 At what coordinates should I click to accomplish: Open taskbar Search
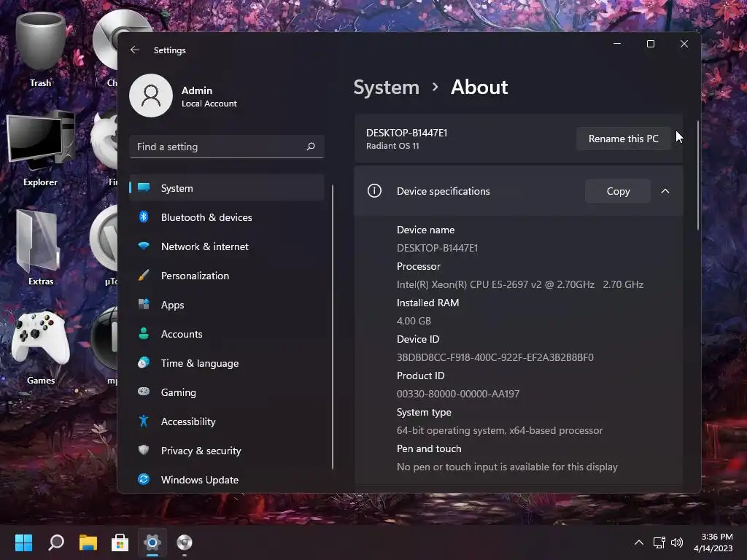point(56,542)
